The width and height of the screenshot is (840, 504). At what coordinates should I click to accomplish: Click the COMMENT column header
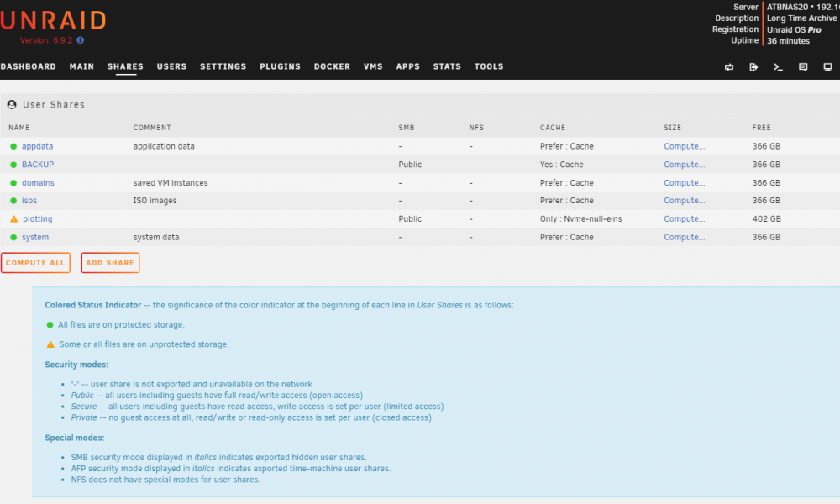coord(152,128)
